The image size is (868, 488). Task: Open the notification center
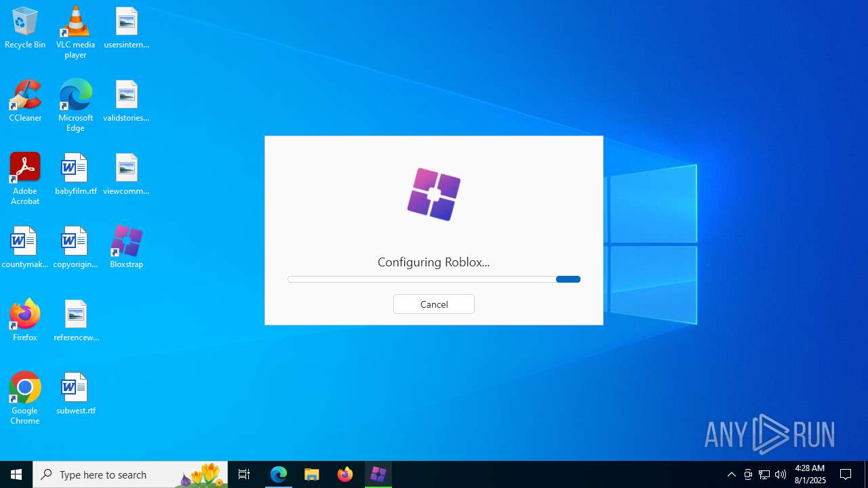coord(846,474)
